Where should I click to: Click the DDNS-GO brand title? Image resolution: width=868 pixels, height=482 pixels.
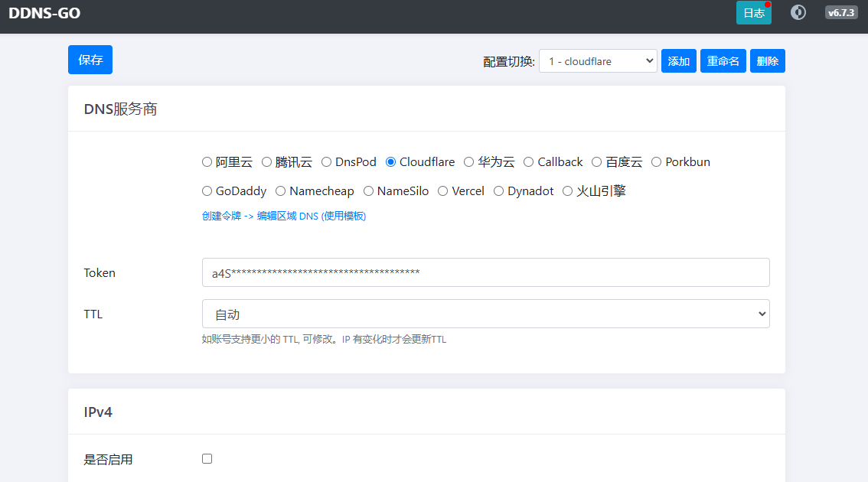pyautogui.click(x=44, y=13)
